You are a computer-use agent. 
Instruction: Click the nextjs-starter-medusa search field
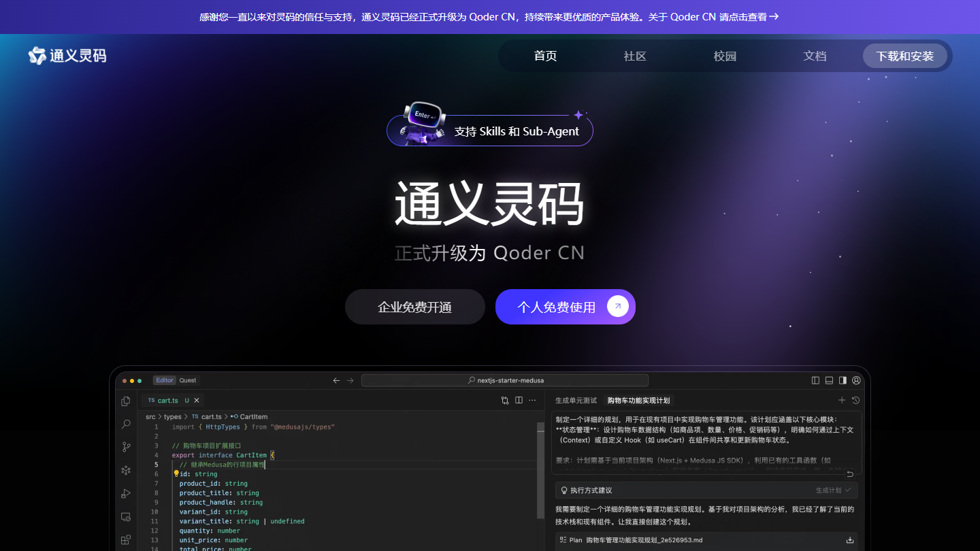(505, 380)
